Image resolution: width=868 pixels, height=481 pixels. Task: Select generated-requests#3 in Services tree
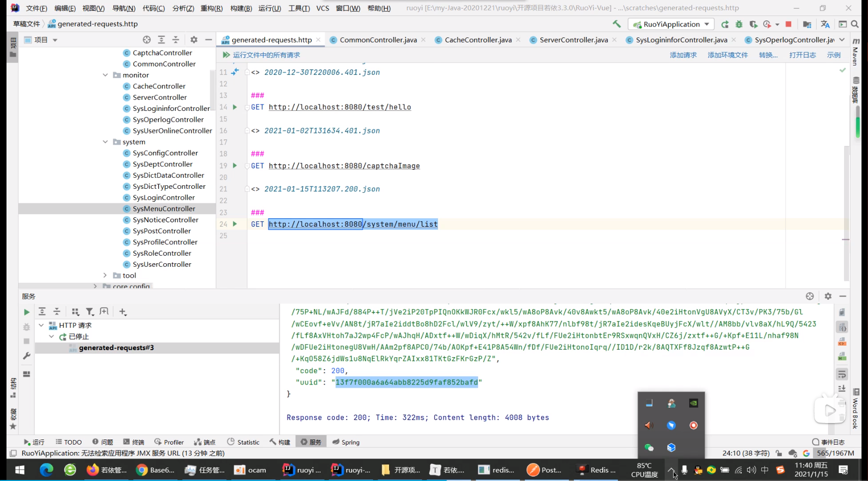(116, 348)
